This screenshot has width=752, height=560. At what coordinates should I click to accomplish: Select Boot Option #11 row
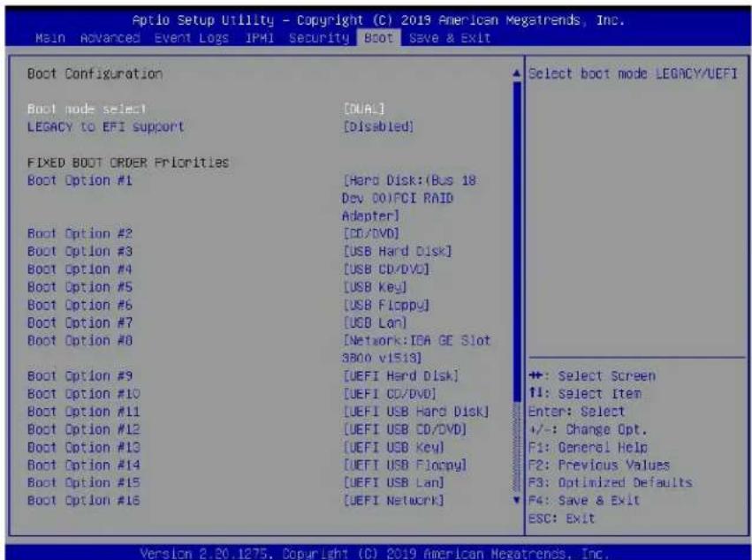(83, 412)
